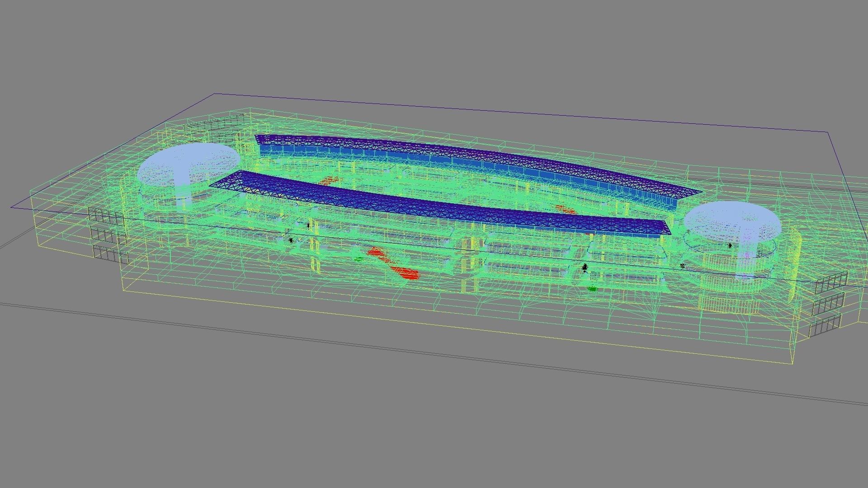The height and width of the screenshot is (488, 868).
Task: Pick the green object beside front escalator
Action: coord(359,259)
